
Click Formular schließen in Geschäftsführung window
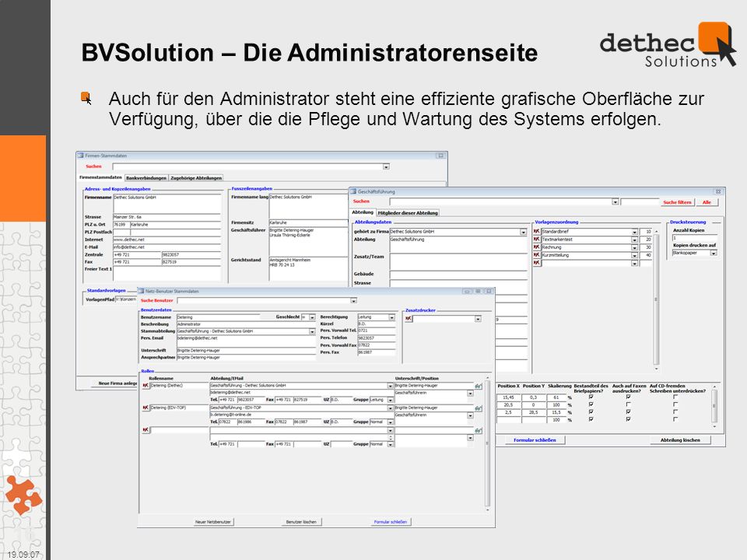point(535,440)
